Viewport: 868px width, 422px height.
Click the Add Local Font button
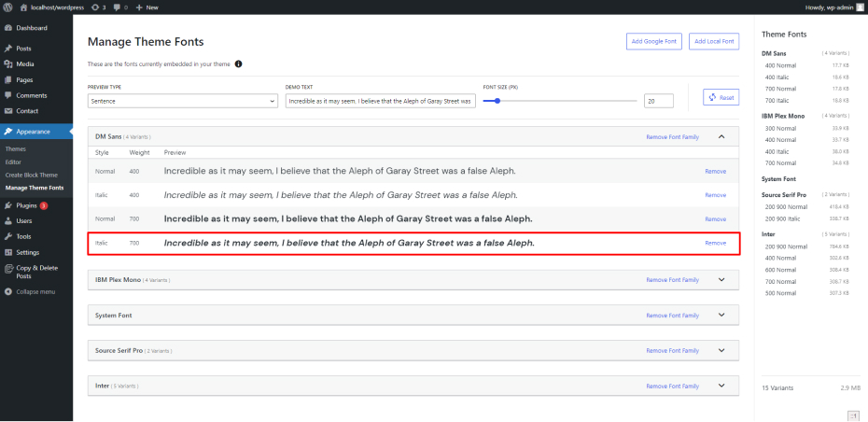point(714,41)
